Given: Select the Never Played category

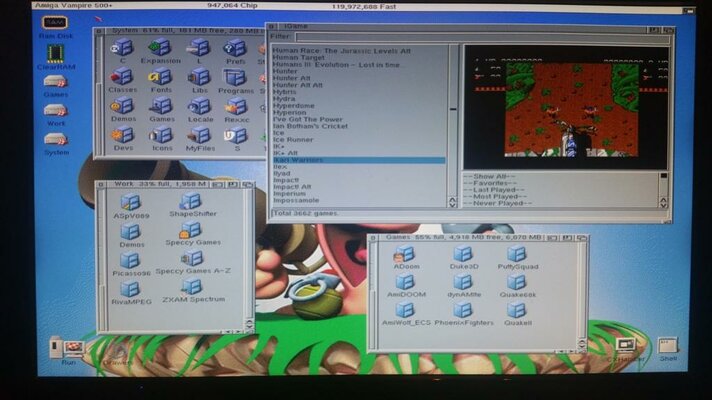Looking at the screenshot, I should click(x=497, y=203).
